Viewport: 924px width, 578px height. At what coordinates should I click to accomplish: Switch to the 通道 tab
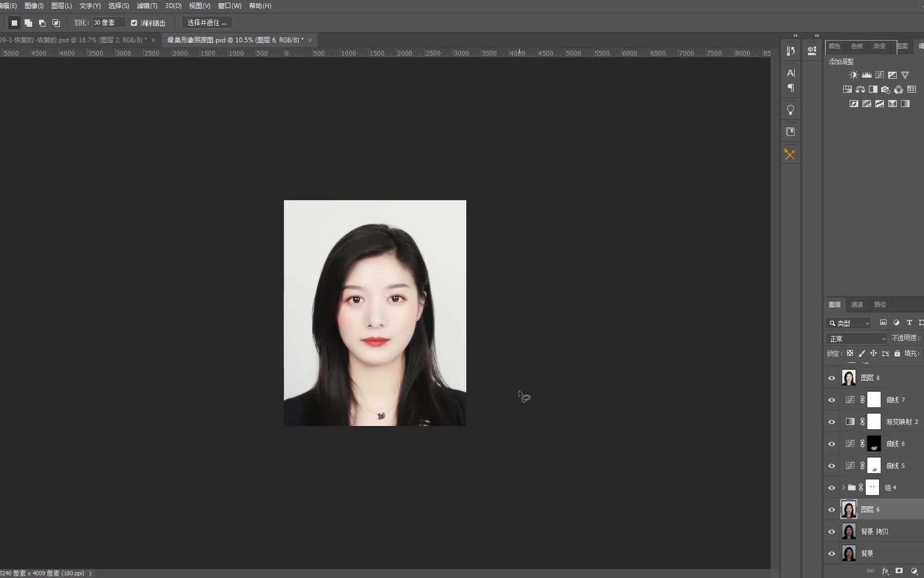[857, 305]
